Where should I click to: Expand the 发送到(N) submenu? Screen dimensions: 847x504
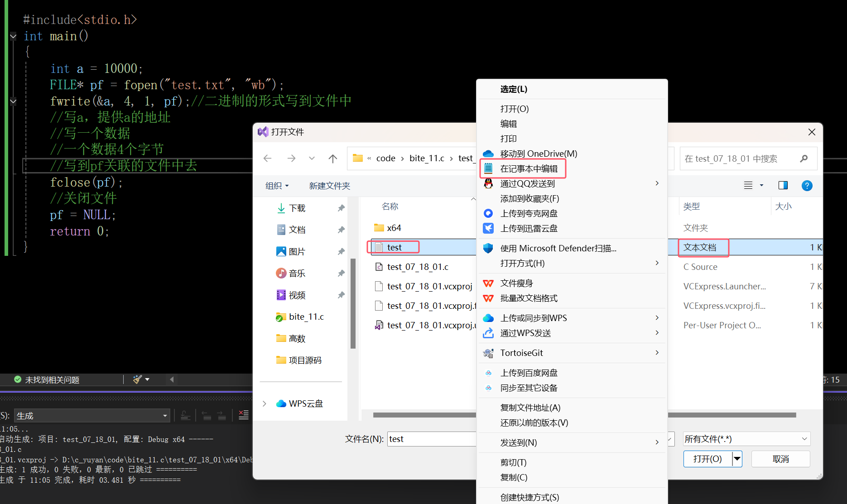click(x=519, y=442)
